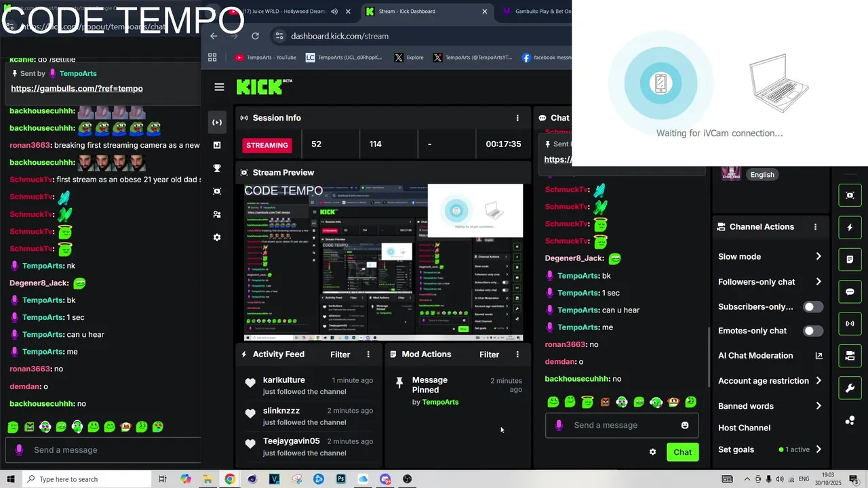Image resolution: width=868 pixels, height=488 pixels.
Task: Open Chrome from the taskbar
Action: tap(230, 479)
